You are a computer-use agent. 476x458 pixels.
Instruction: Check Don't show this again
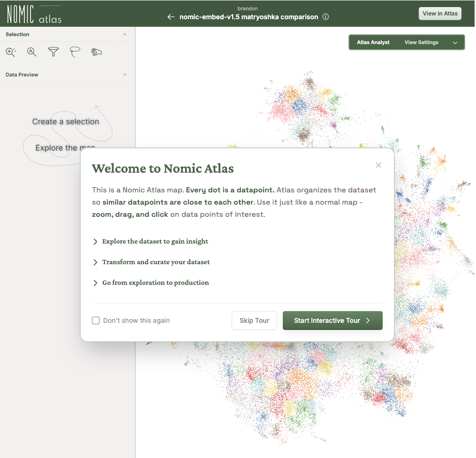(x=96, y=321)
